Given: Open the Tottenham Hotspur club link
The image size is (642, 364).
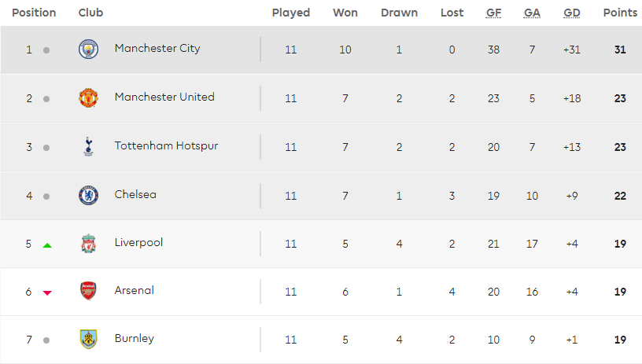Looking at the screenshot, I should tap(166, 145).
